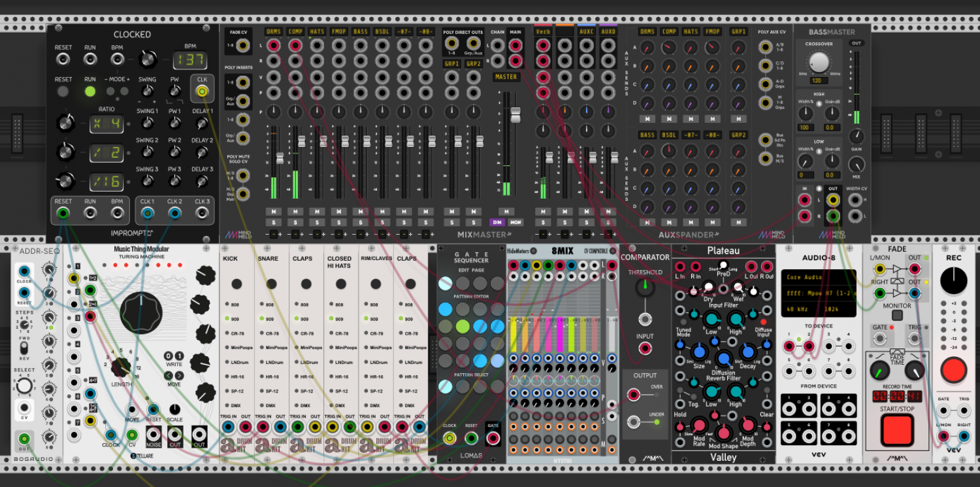Click the red START/STOP button on FADE module
This screenshot has width=980, height=487.
point(897,429)
